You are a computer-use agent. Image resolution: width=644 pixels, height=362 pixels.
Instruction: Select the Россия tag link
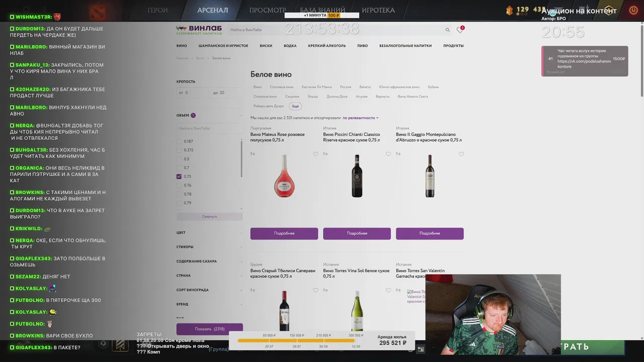coord(345,87)
